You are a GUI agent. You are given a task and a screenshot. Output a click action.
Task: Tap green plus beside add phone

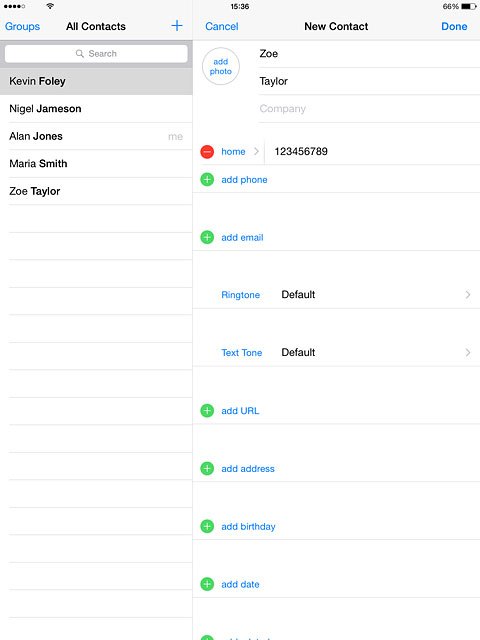click(207, 180)
